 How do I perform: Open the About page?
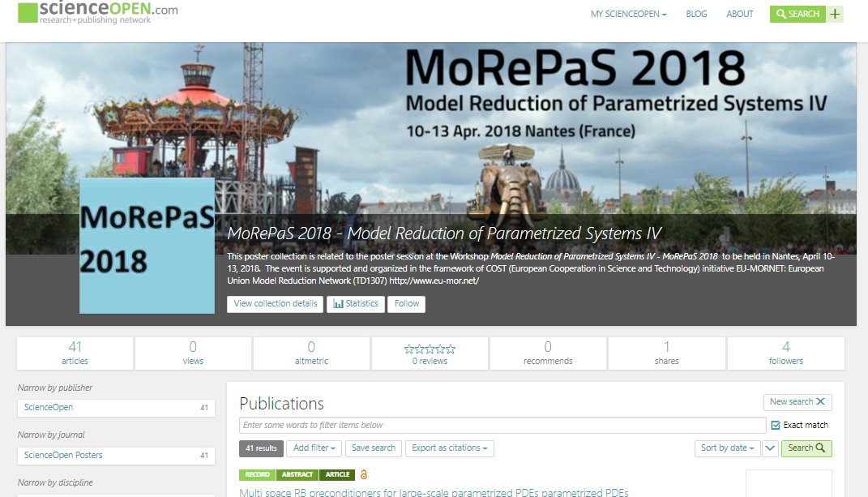[x=740, y=14]
